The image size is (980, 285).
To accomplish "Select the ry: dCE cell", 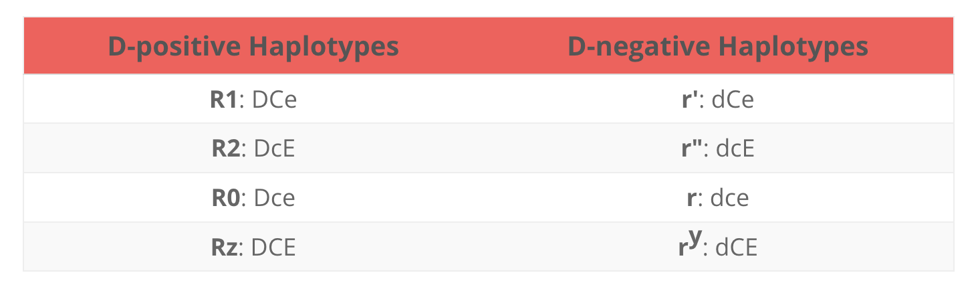I will tap(718, 247).
